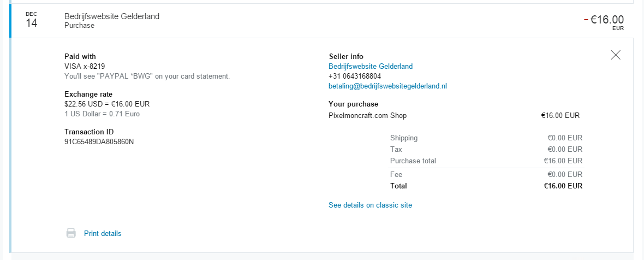Open the Print details link
This screenshot has height=260, width=644.
coord(103,233)
